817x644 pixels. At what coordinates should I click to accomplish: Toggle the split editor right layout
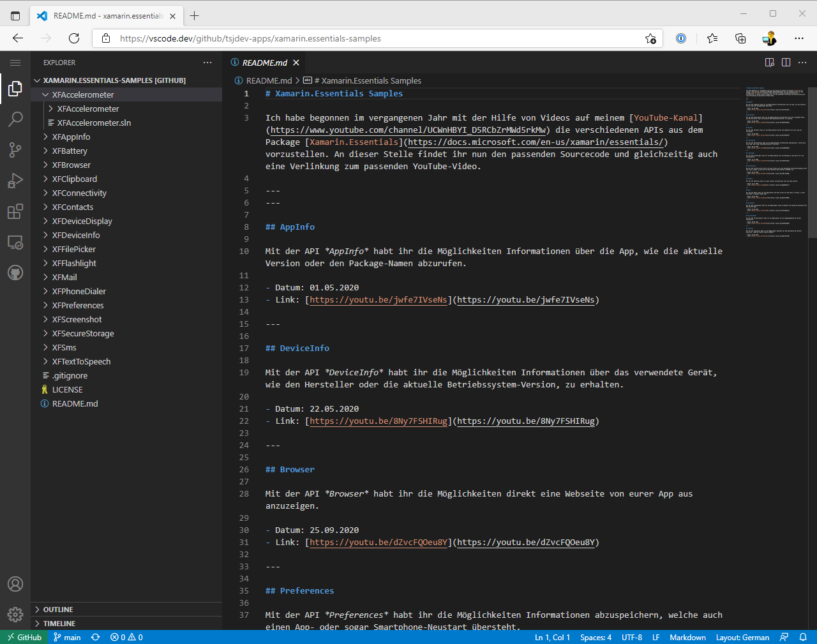[786, 63]
